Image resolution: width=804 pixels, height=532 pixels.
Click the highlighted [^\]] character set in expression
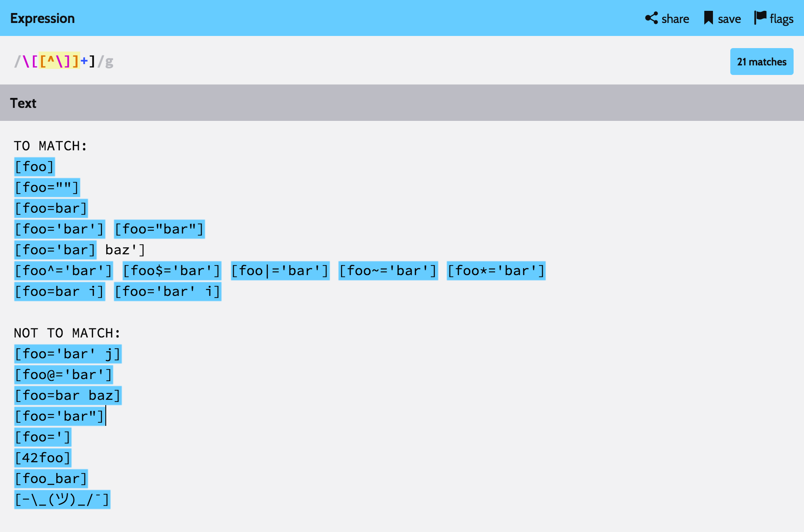coord(59,62)
